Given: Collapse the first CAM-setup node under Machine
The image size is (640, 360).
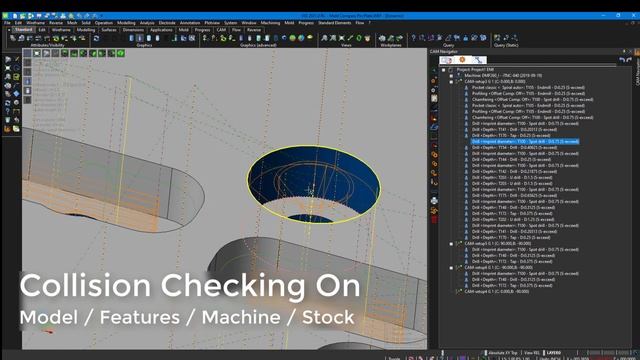Looking at the screenshot, I should click(451, 82).
